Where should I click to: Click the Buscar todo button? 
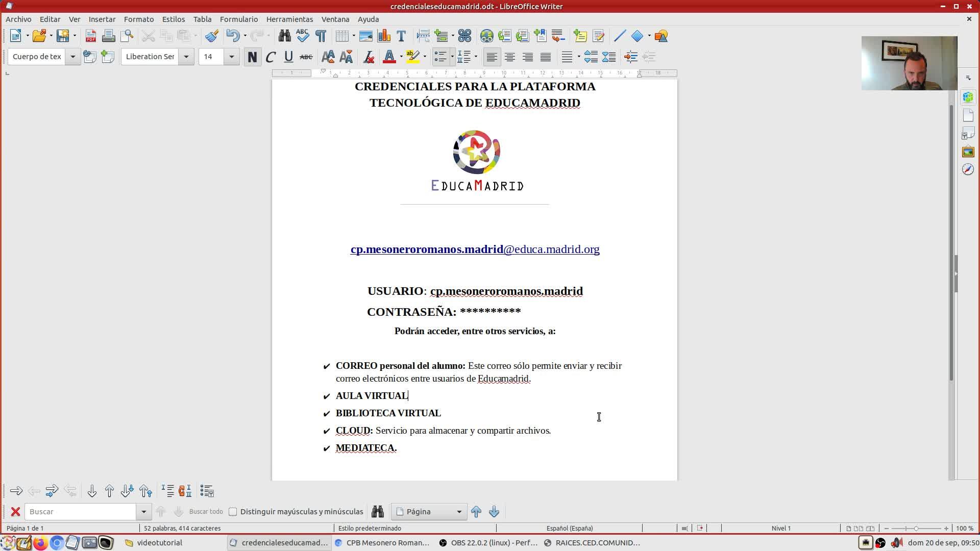click(x=206, y=512)
